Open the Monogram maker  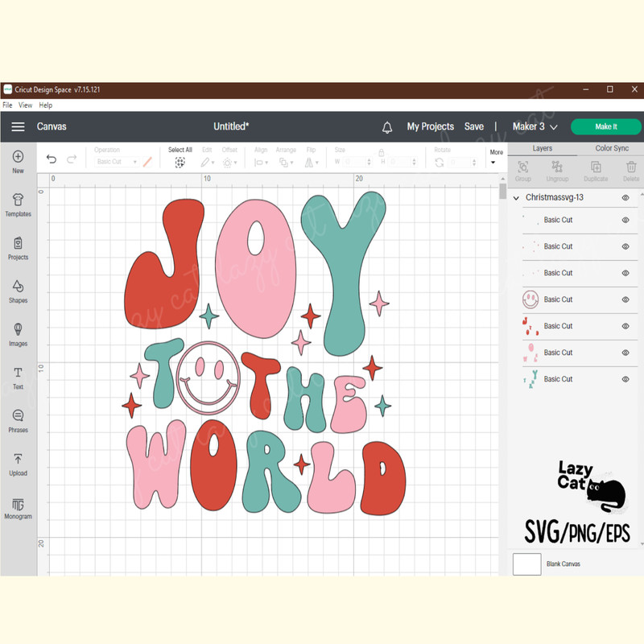(x=18, y=509)
